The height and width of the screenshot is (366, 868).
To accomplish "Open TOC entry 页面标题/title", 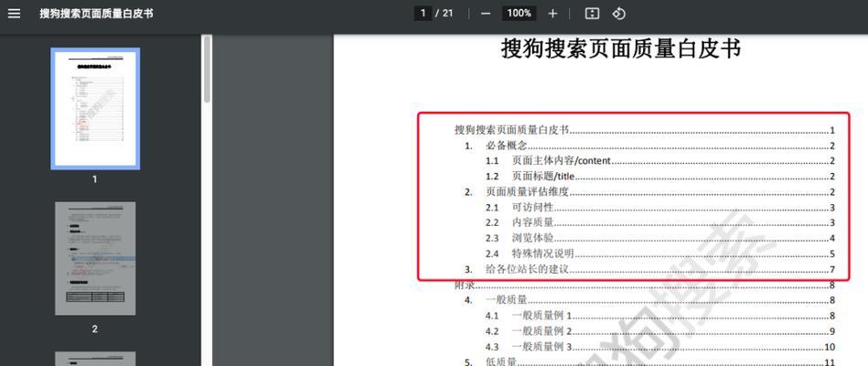I will [659, 177].
